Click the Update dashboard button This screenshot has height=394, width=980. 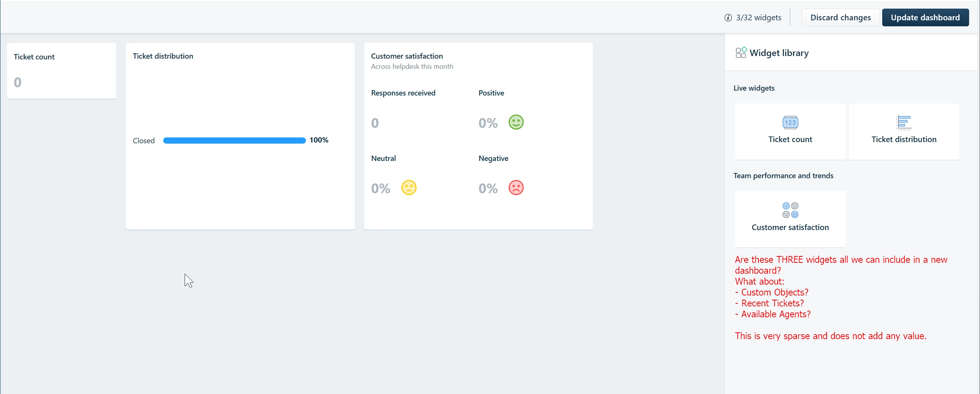coord(925,18)
